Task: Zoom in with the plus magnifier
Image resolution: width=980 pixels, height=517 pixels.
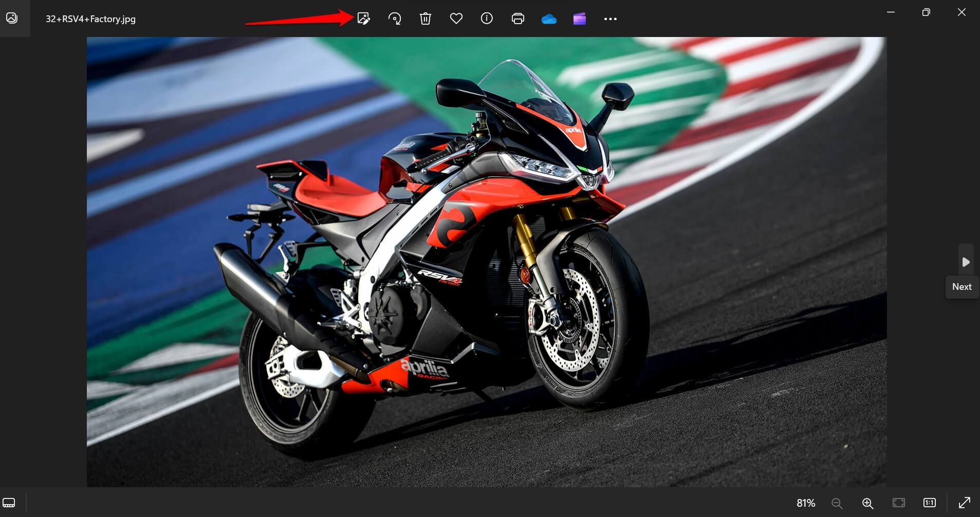Action: (x=868, y=503)
